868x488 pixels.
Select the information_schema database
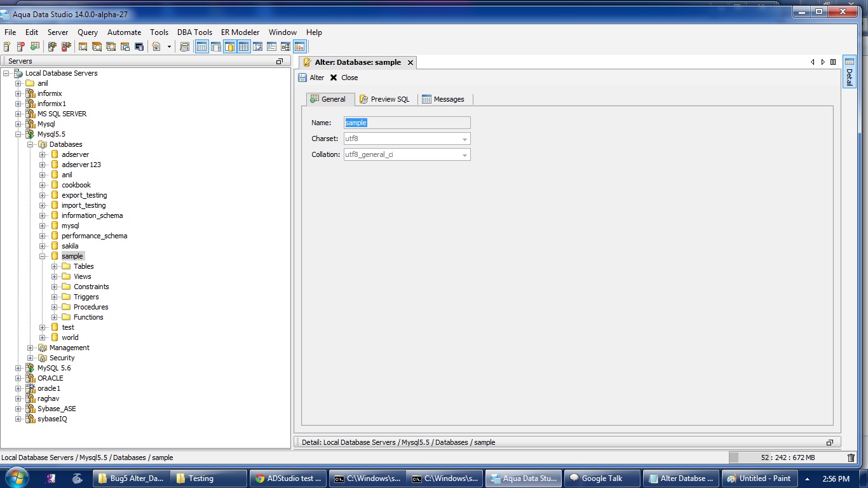92,215
